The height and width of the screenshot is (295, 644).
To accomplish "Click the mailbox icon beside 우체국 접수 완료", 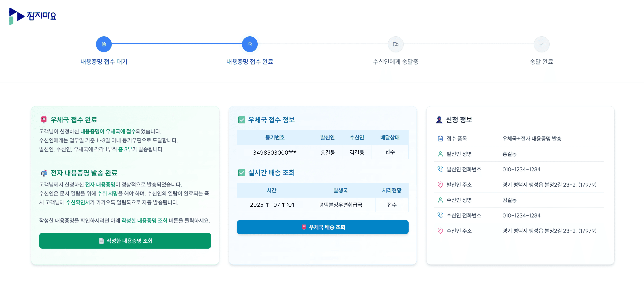I will pos(44,120).
